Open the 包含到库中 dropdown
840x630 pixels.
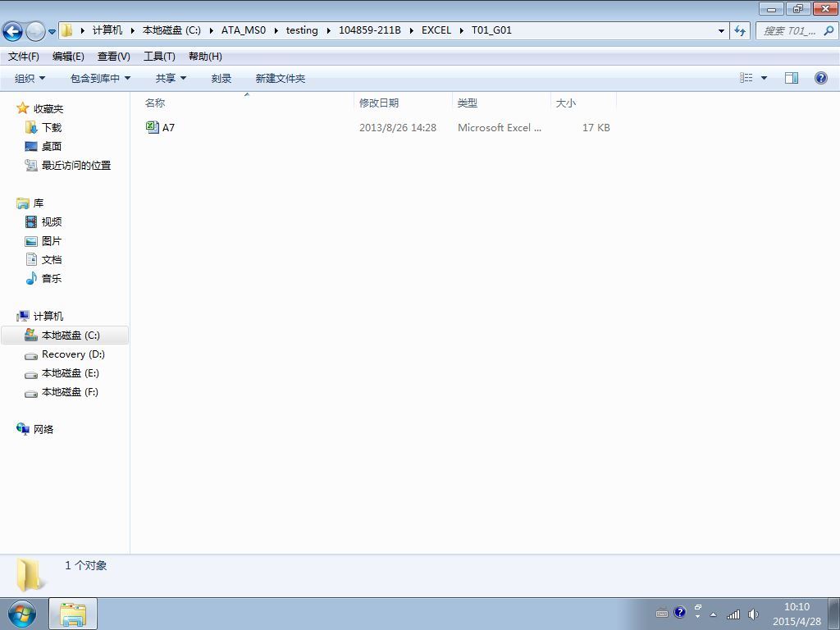[100, 78]
